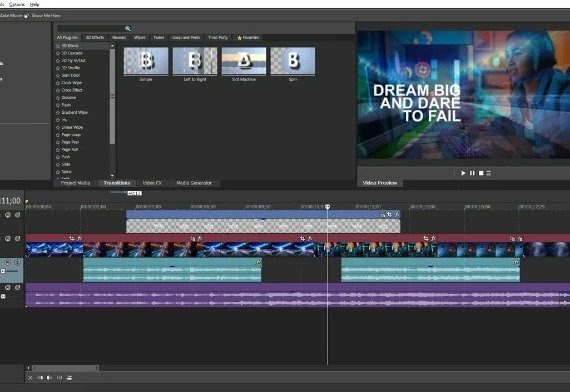
Task: Mute the teal audio track from its header
Action: tap(8, 262)
